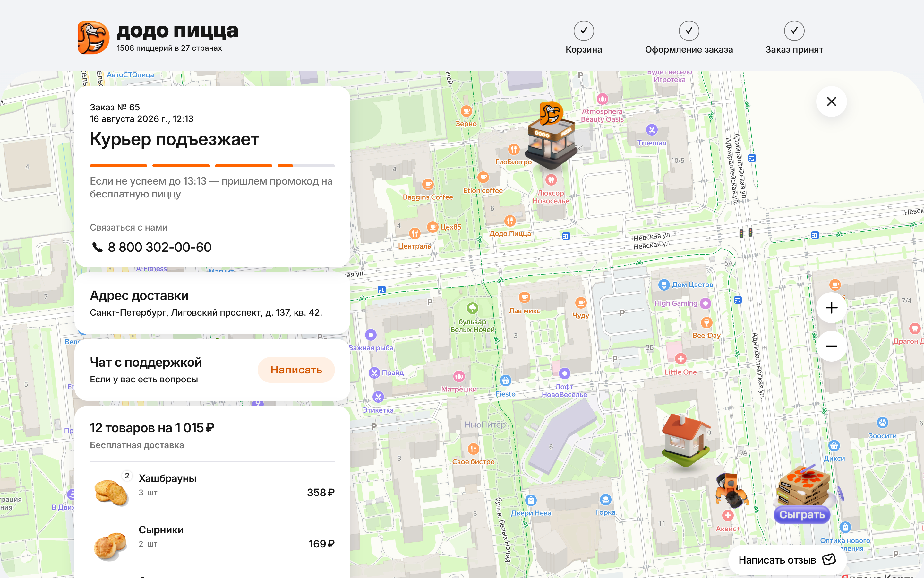Click the Двери Нева shop marker
Viewport: 924px width, 578px height.
click(531, 500)
